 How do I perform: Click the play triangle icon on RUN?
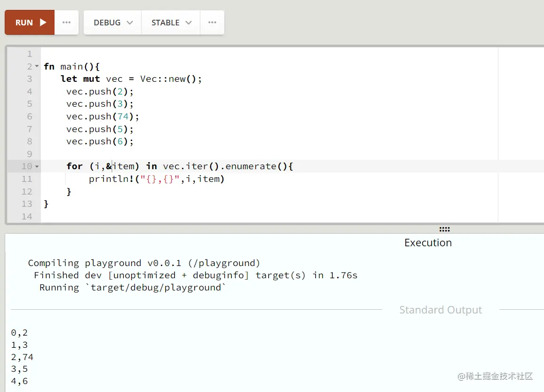tap(43, 23)
